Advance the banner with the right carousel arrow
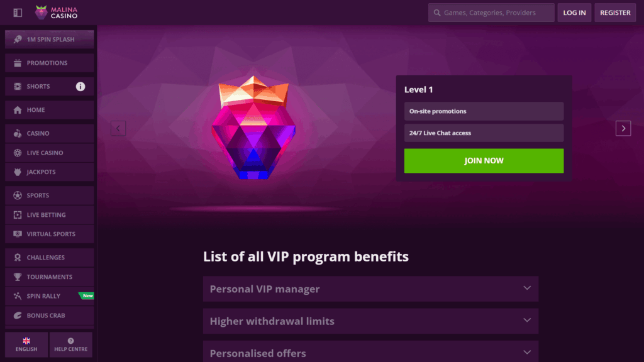Viewport: 644px width, 362px height. pyautogui.click(x=623, y=128)
